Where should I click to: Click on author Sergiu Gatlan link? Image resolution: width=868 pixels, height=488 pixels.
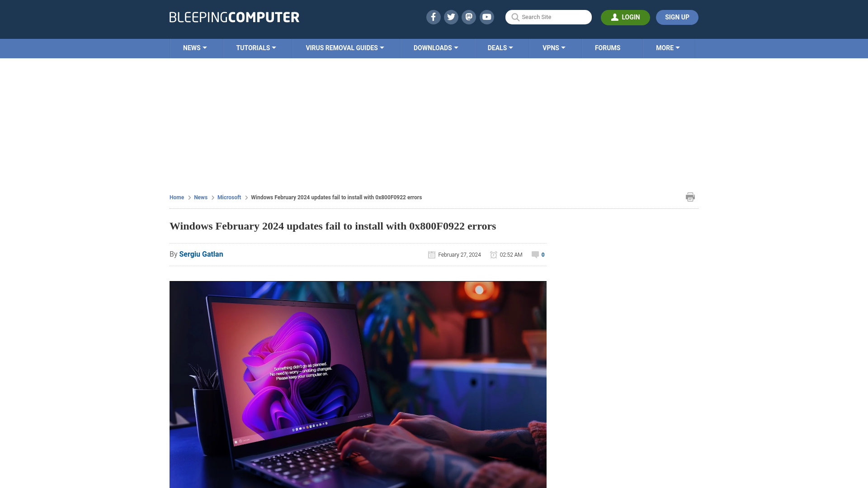click(x=201, y=254)
